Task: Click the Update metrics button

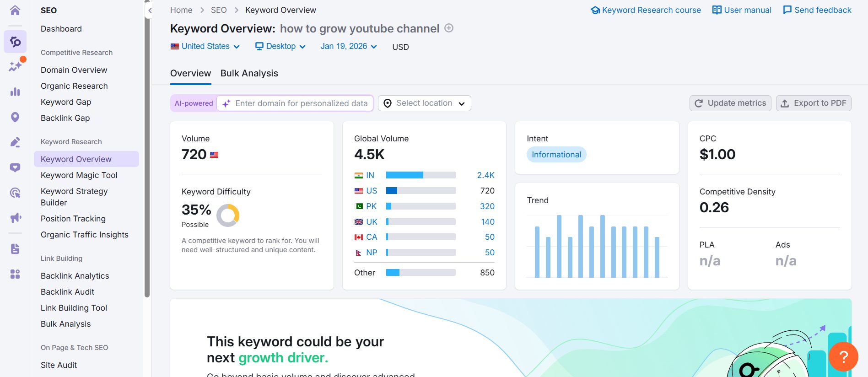Action: [x=730, y=103]
